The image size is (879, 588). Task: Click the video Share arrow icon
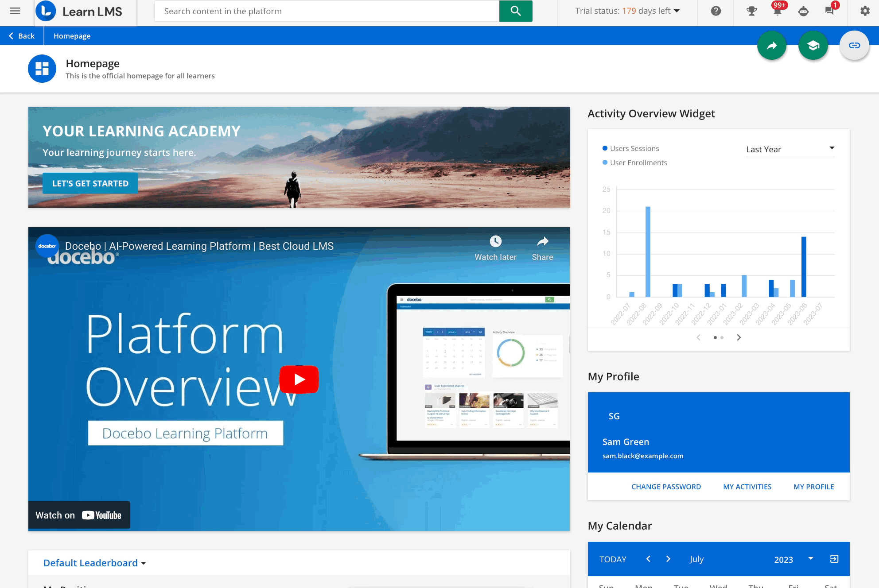[542, 241]
